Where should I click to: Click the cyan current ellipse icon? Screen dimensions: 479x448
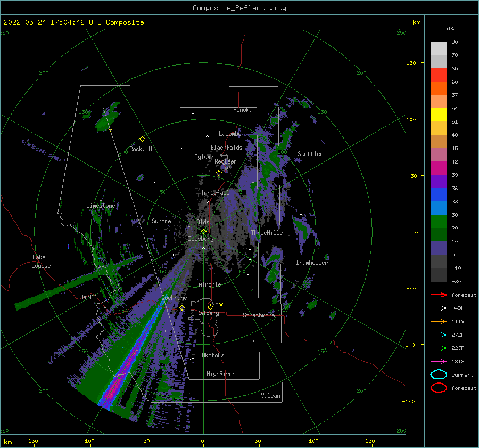[439, 374]
